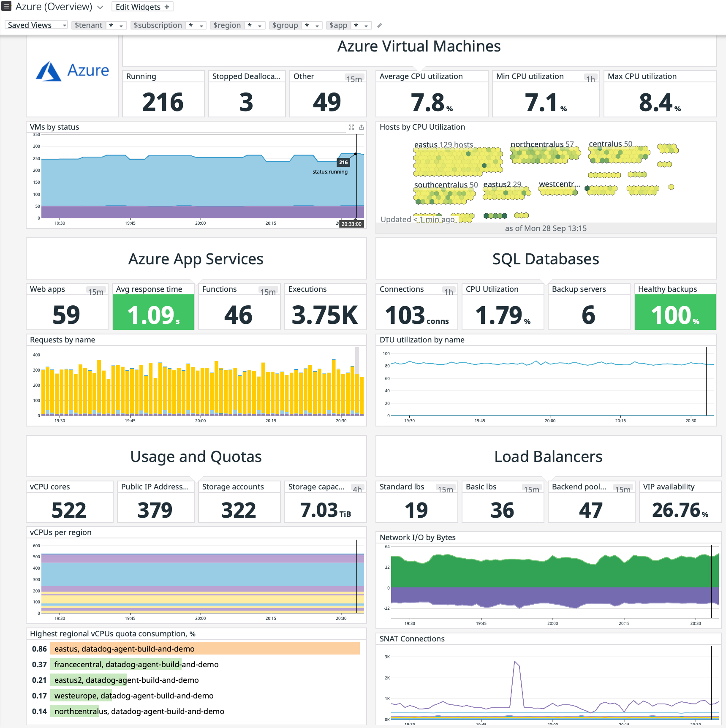The height and width of the screenshot is (728, 726).
Task: Click the eastus quota consumption bar
Action: tap(203, 649)
